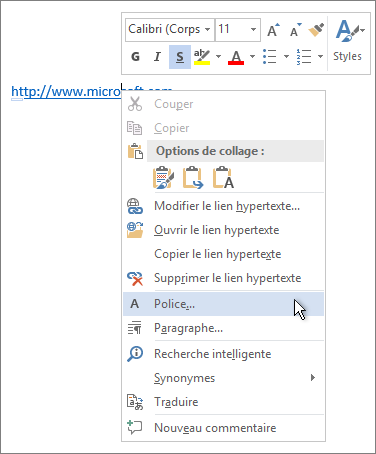Toggle underline S button
The width and height of the screenshot is (376, 454).
point(180,57)
